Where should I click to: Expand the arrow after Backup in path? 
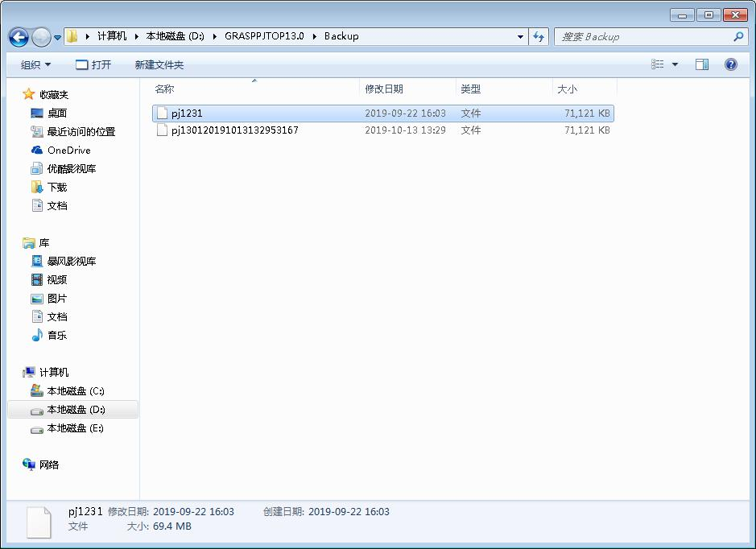[x=366, y=36]
